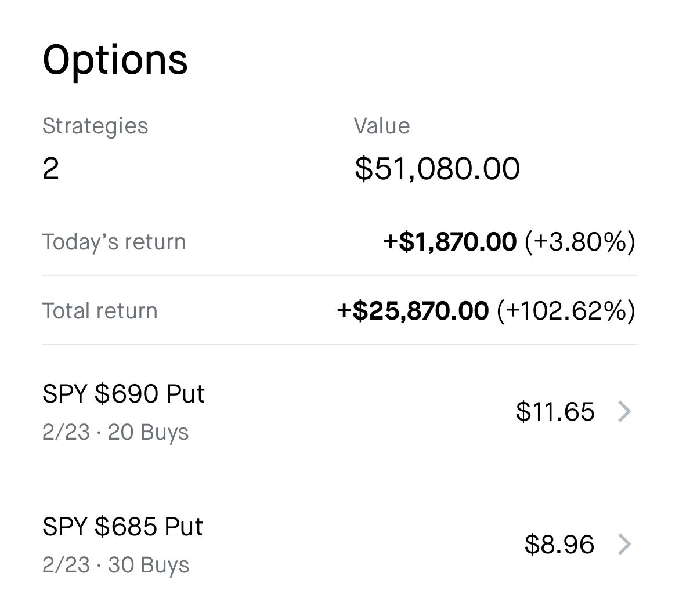The image size is (679, 616).
Task: Click the +3.80% daily percentage
Action: (579, 242)
